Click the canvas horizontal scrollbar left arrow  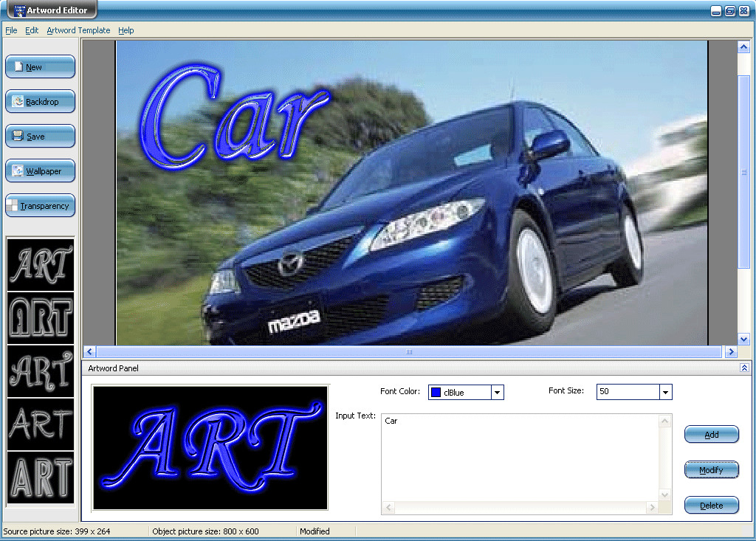pos(89,351)
